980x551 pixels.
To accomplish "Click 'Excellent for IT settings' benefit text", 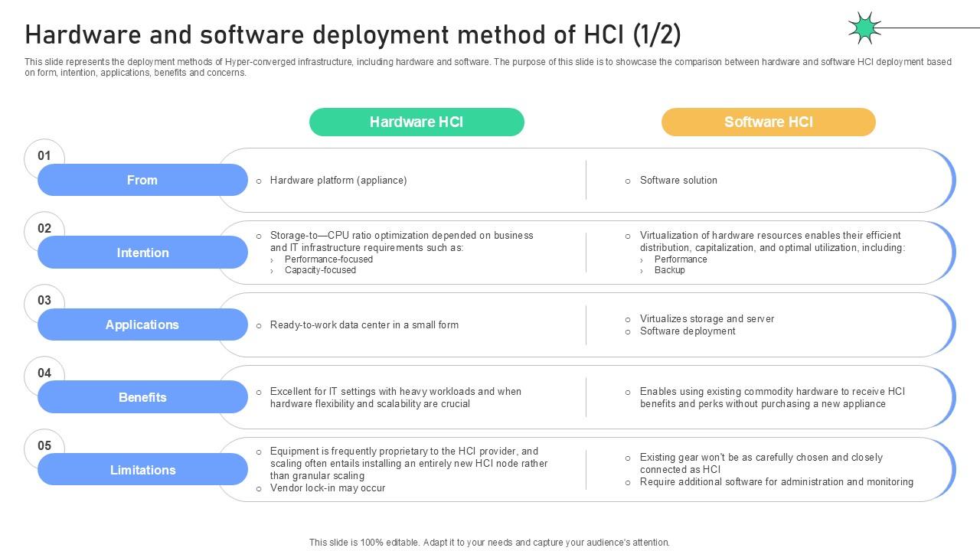I will [x=396, y=398].
